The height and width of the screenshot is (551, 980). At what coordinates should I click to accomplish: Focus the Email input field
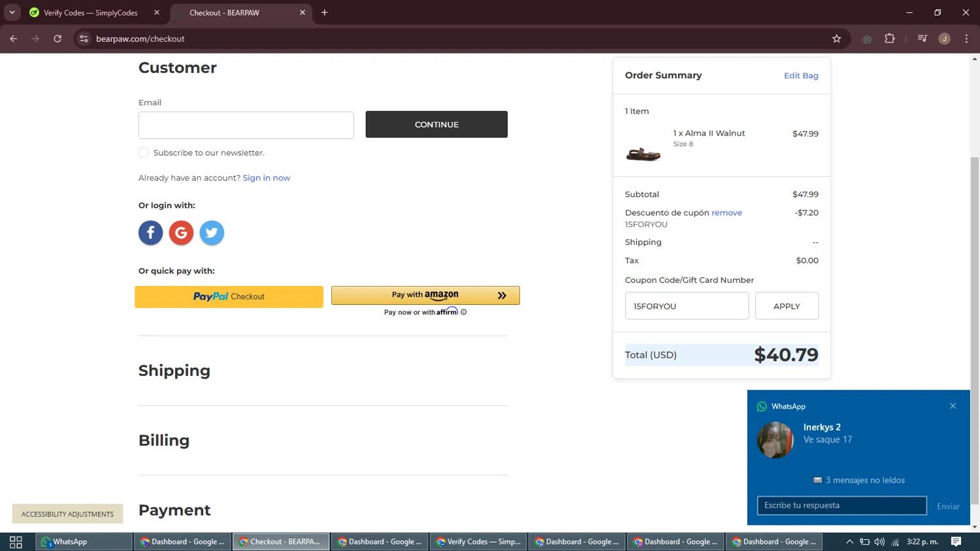coord(246,125)
